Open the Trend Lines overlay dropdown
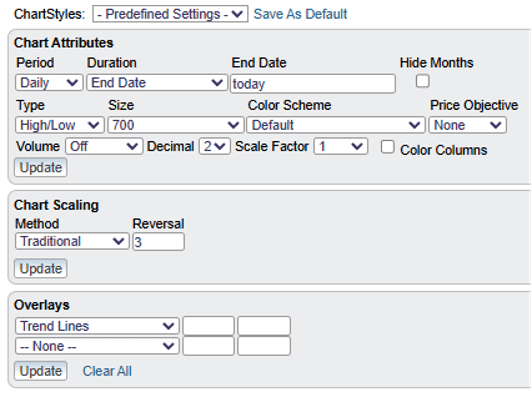532x397 pixels. pos(97,326)
